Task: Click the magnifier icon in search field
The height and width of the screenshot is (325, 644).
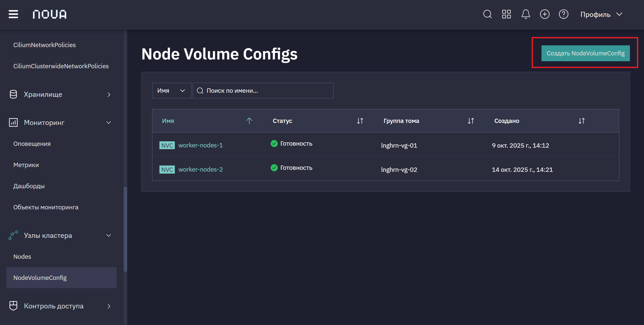Action: point(200,90)
